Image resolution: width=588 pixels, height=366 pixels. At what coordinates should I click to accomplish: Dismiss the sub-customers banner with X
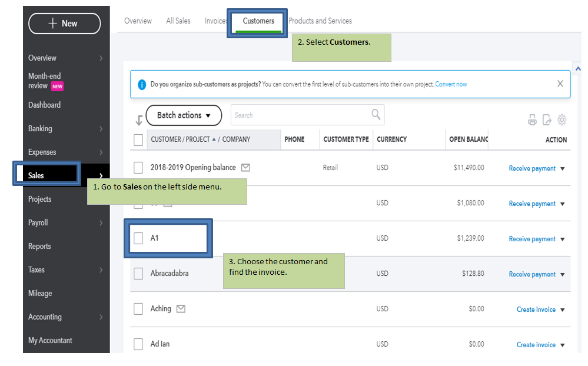[560, 84]
